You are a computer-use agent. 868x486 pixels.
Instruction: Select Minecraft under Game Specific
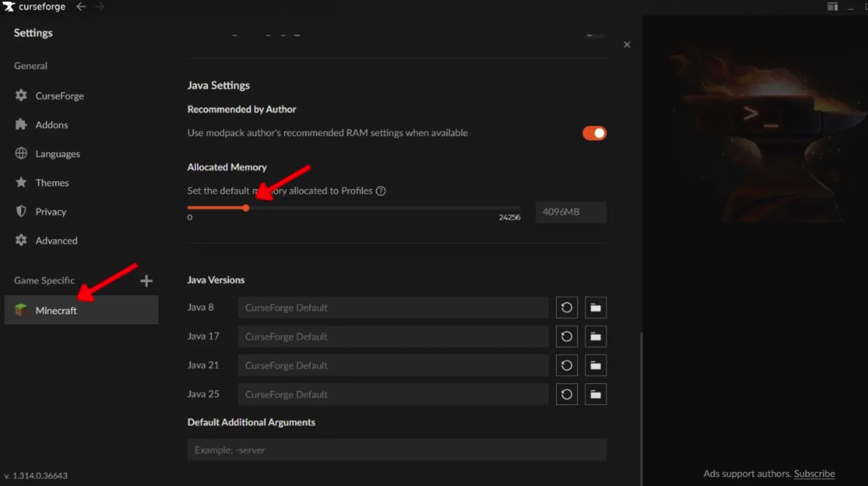[x=81, y=310]
